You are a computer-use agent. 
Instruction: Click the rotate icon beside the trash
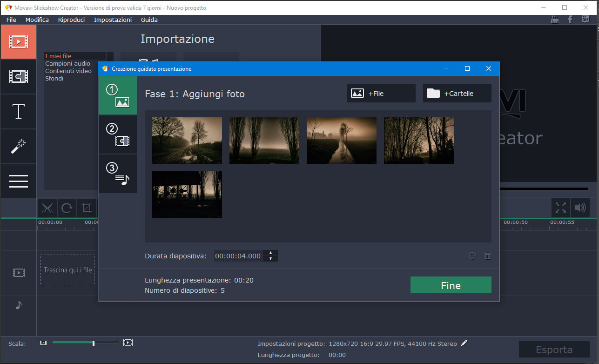472,256
